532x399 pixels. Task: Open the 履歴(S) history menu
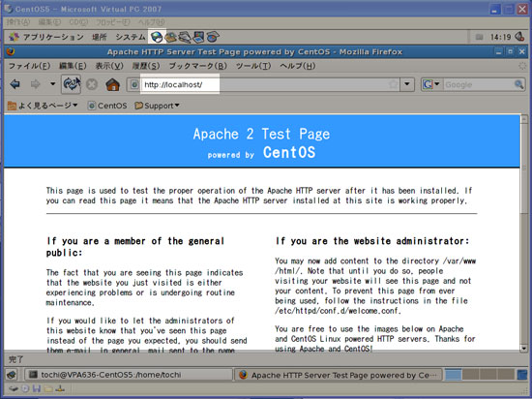[x=146, y=66]
